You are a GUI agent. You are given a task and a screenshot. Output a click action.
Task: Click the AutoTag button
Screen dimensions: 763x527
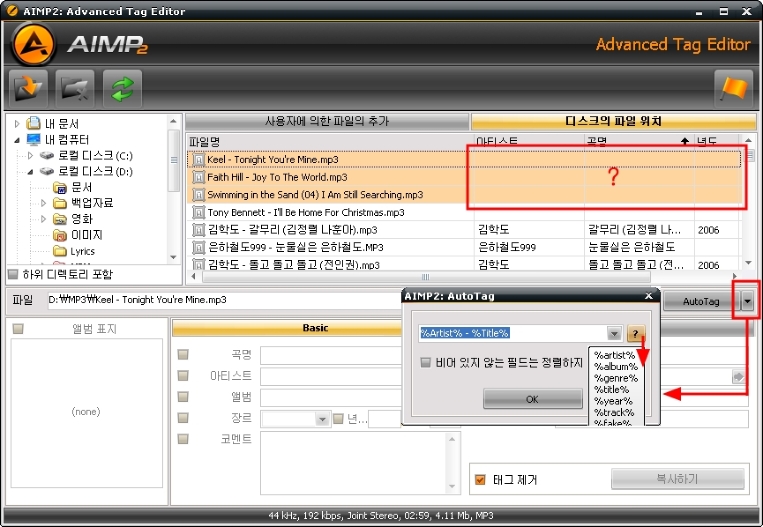[x=701, y=301]
